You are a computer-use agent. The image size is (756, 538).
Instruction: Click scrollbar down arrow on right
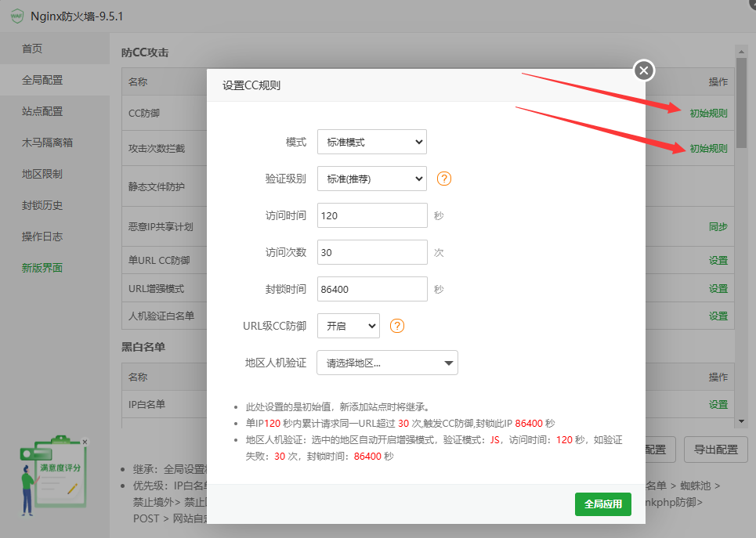pyautogui.click(x=741, y=421)
